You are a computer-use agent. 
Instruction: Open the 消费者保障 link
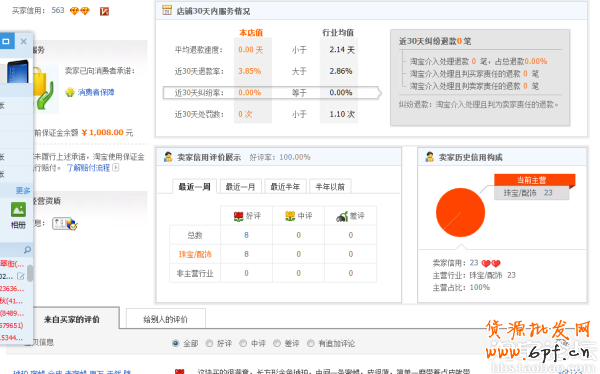[96, 92]
